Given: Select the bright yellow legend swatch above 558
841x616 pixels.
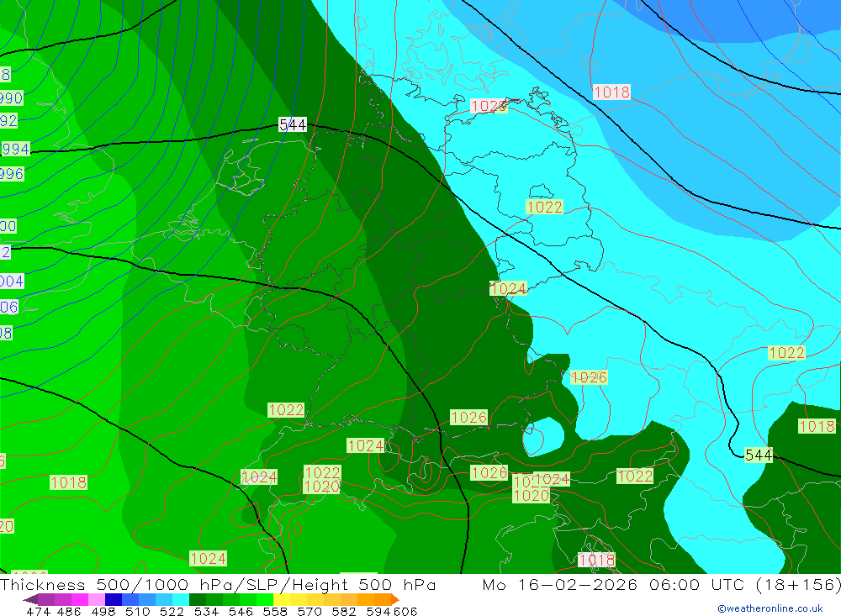Looking at the screenshot, I should click(282, 599).
